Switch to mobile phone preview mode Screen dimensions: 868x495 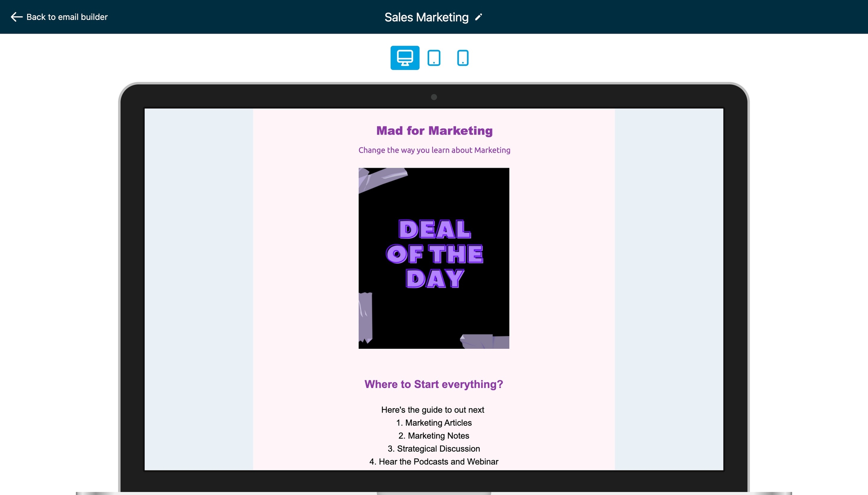tap(463, 58)
